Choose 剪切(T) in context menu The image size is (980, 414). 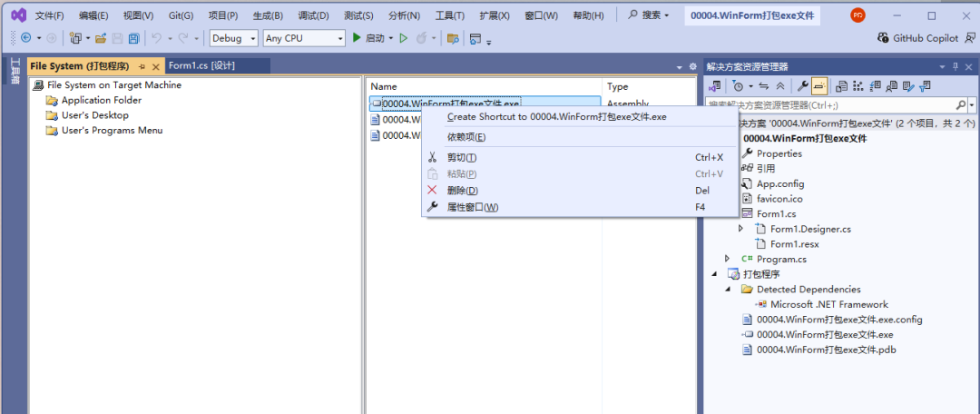tap(579, 157)
